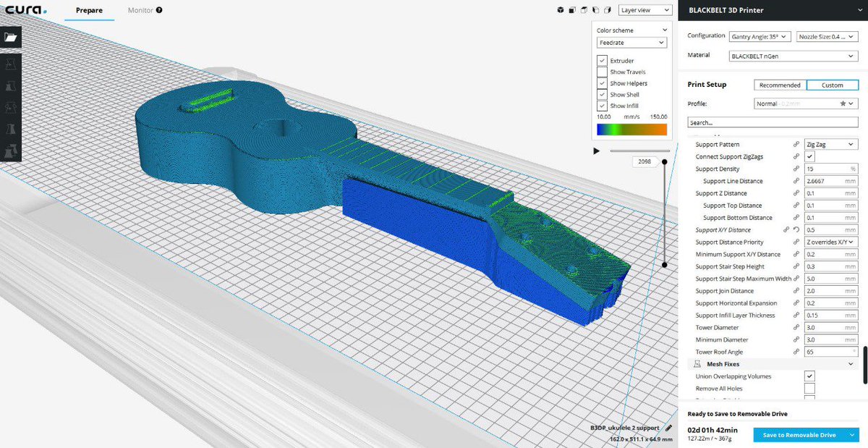This screenshot has width=868, height=448.
Task: Enable Remove All Holes checkbox
Action: click(809, 389)
